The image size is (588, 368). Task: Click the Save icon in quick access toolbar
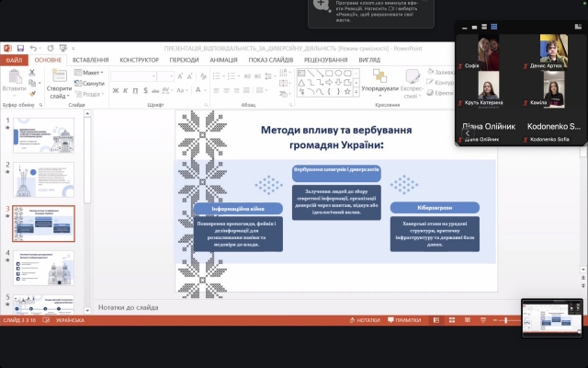coord(21,48)
